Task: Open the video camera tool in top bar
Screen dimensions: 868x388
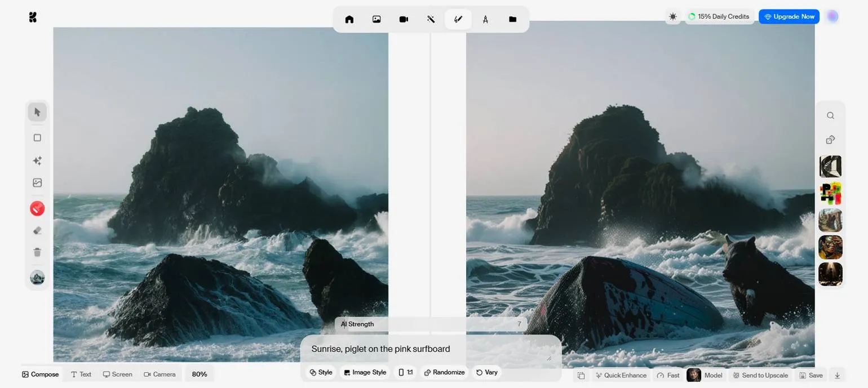Action: [404, 19]
